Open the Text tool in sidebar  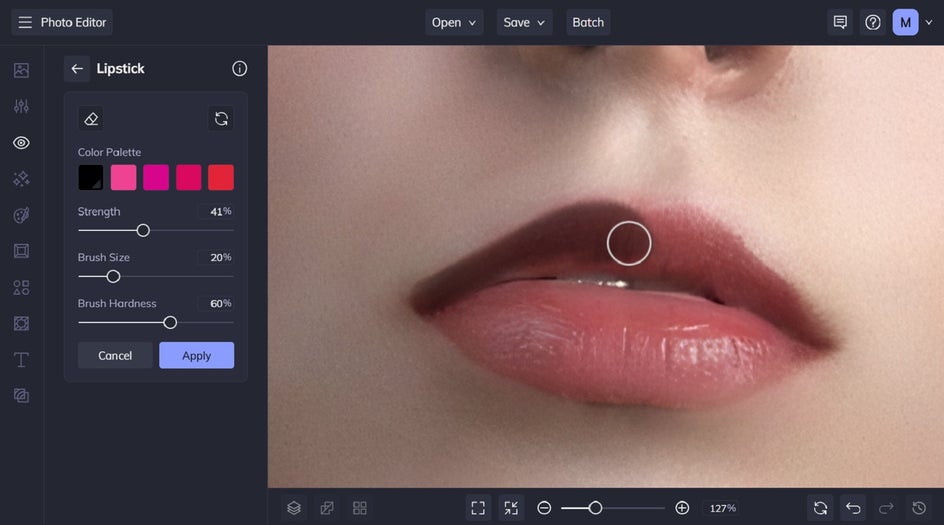[21, 360]
